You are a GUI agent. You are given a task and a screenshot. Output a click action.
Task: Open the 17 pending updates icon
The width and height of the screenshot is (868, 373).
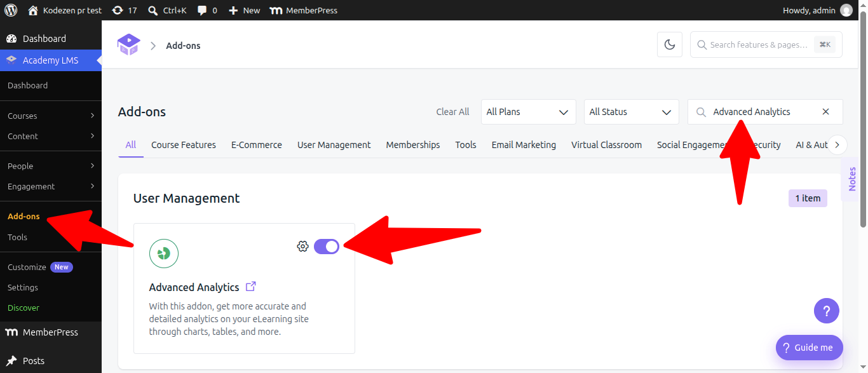125,10
